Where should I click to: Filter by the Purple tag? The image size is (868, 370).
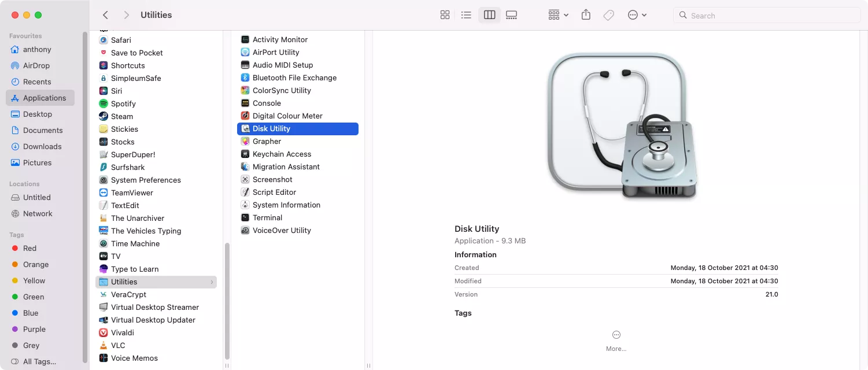coord(40,329)
